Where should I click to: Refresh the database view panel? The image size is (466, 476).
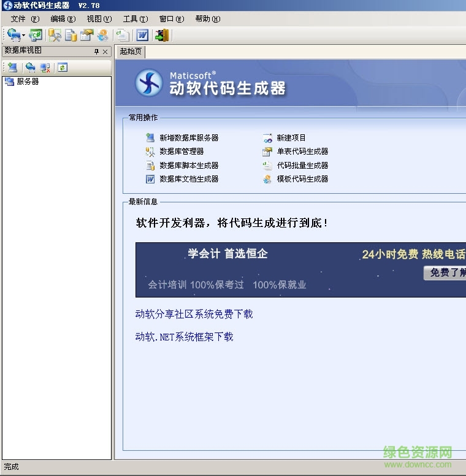click(x=63, y=67)
